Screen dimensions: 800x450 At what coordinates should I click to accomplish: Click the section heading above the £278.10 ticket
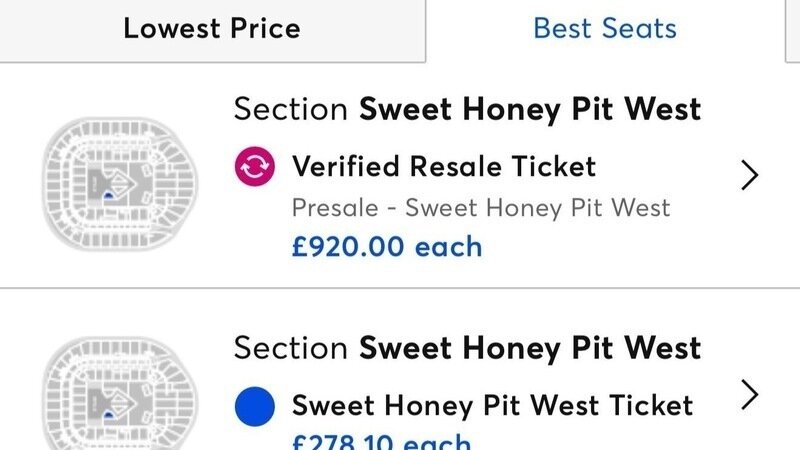tap(467, 348)
